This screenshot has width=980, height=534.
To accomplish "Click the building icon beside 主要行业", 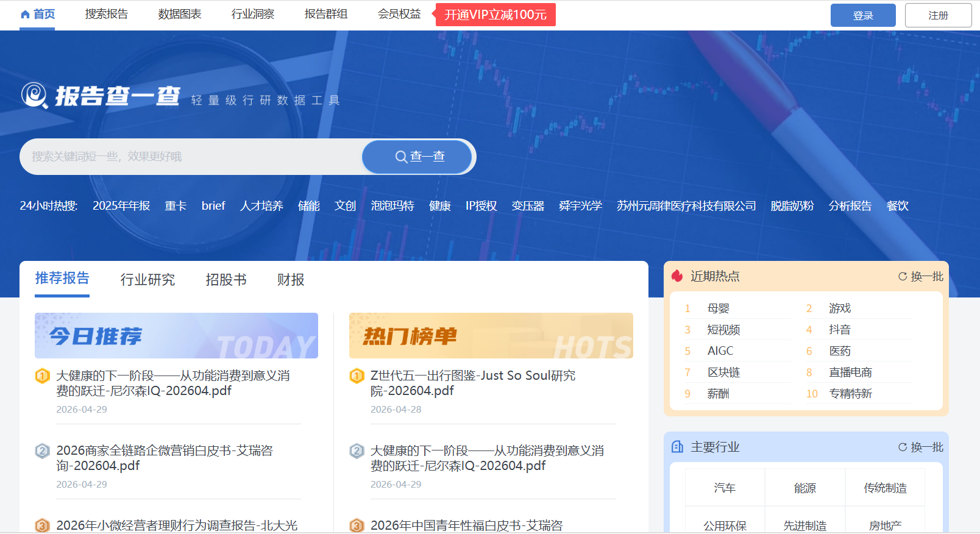I will click(677, 447).
